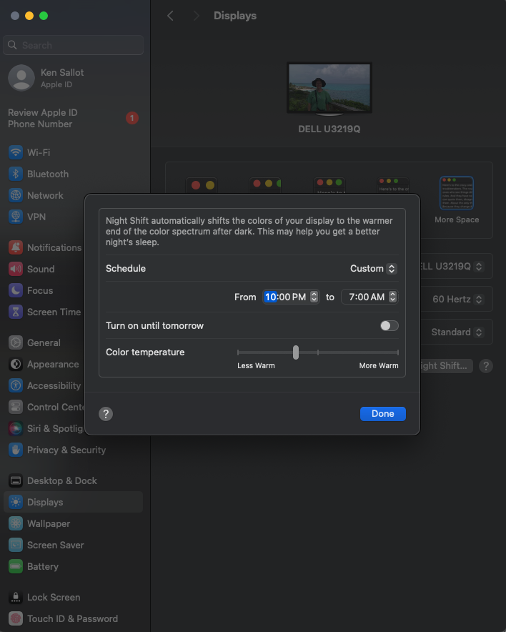Click the help button beside Night Shift
Screen dimensions: 506x632
pyautogui.click(x=486, y=366)
